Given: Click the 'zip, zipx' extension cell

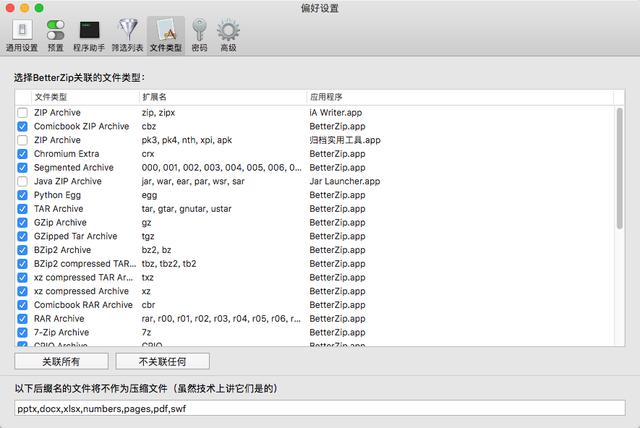Looking at the screenshot, I should (x=158, y=113).
